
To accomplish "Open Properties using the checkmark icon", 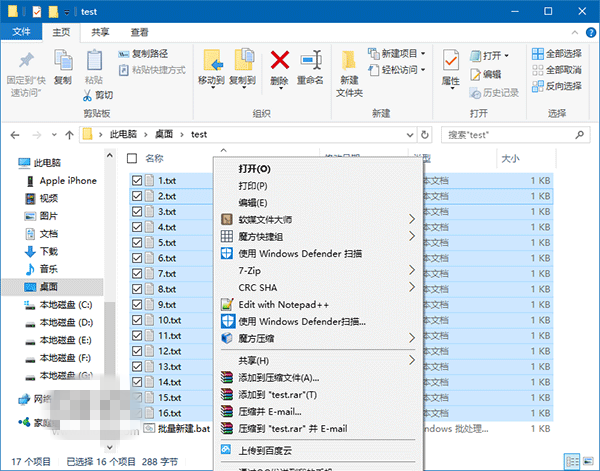I will pyautogui.click(x=451, y=62).
